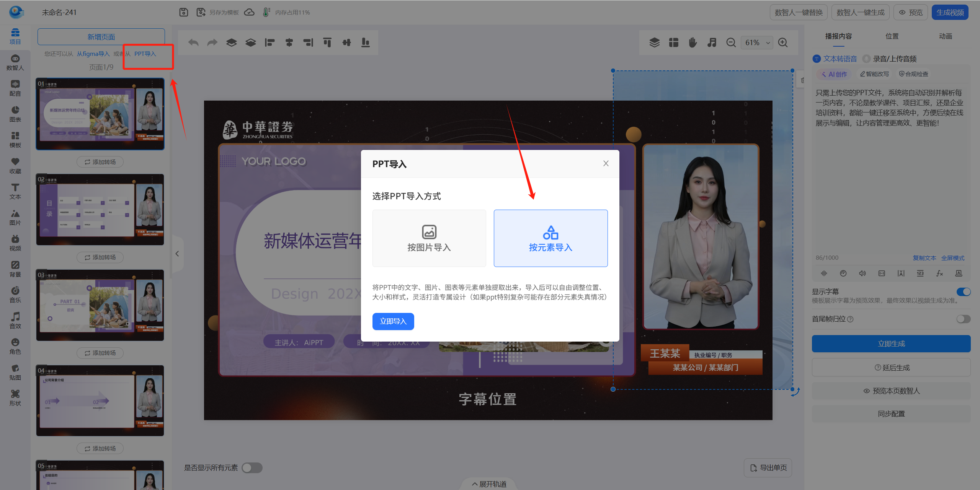Click the music note icon in toolbar
Image resolution: width=980 pixels, height=490 pixels.
tap(712, 42)
